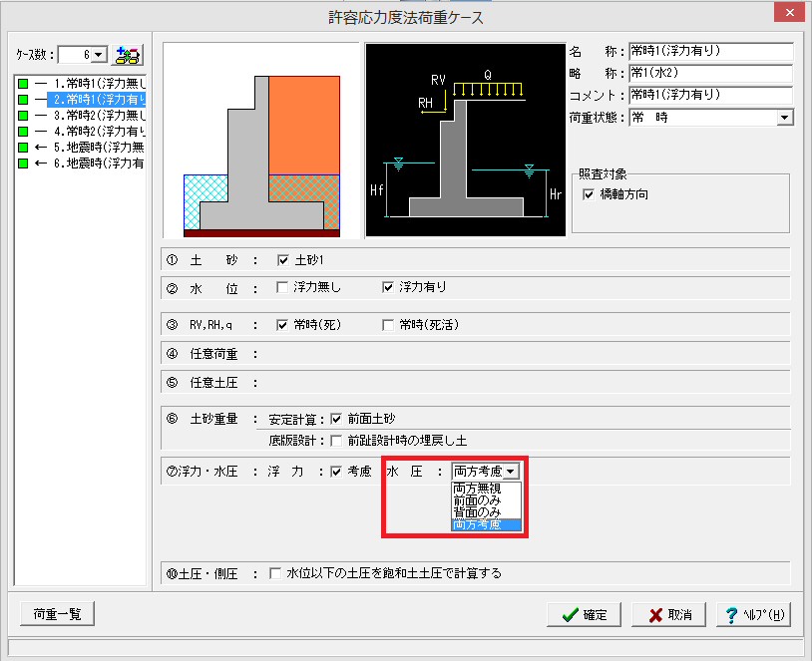
Task: Open help with ヘルプ(H) button
Action: click(754, 615)
